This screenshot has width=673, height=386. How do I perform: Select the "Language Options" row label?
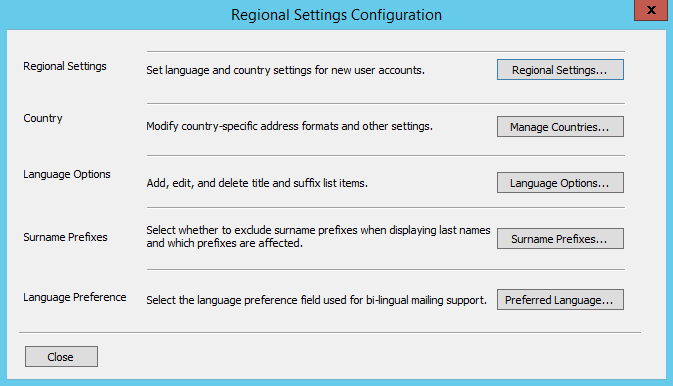(x=67, y=174)
